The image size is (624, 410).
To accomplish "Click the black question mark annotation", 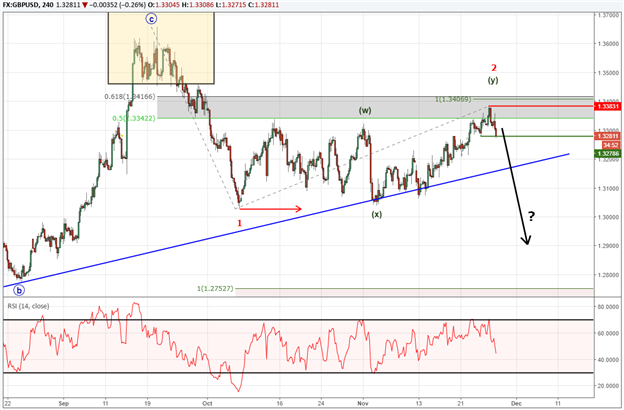I will click(x=532, y=217).
